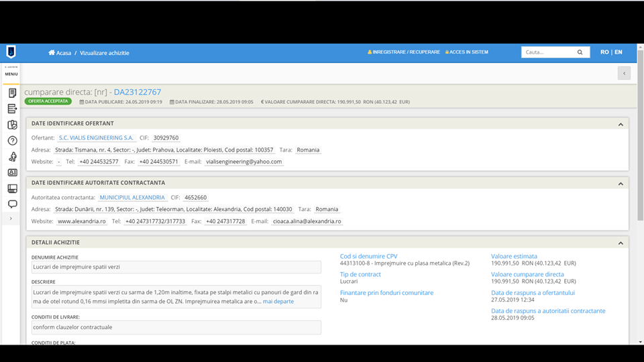Click the search magnifier icon

[580, 52]
